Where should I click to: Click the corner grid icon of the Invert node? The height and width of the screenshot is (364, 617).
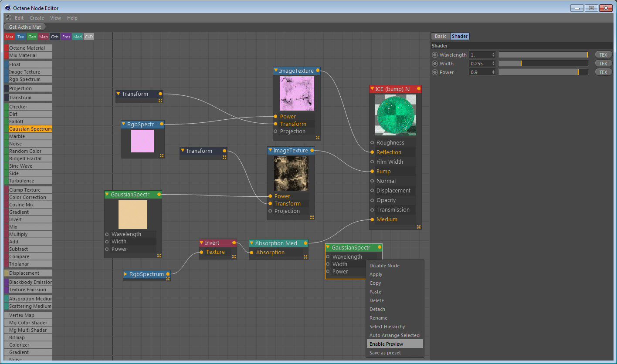click(x=234, y=256)
